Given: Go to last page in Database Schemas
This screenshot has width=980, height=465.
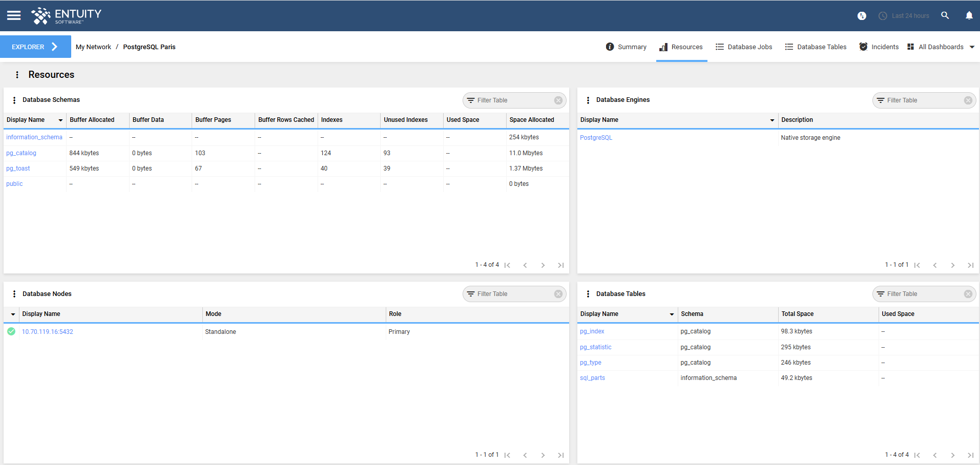Looking at the screenshot, I should (561, 265).
